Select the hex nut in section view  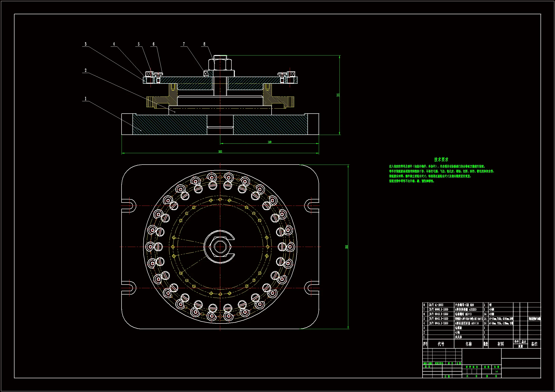pos(220,64)
